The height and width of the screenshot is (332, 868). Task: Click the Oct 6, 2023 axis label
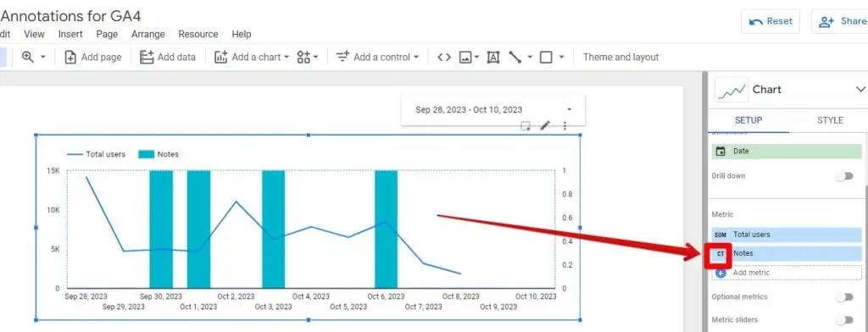pos(386,296)
